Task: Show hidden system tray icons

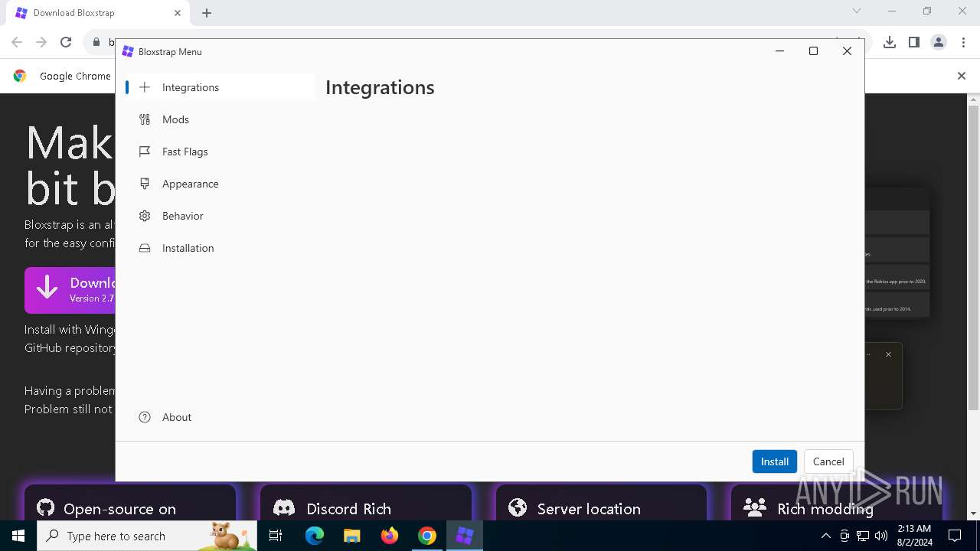Action: click(825, 536)
